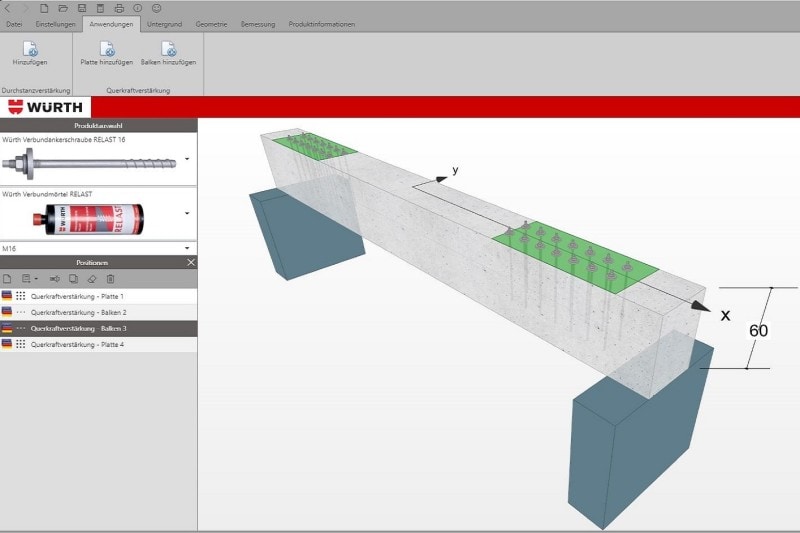Click the forward arrow in the title bar

coord(25,8)
